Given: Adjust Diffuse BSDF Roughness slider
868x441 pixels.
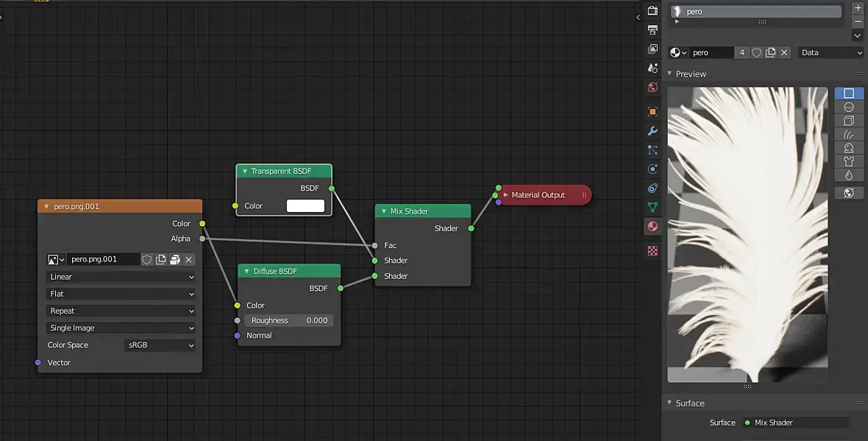Looking at the screenshot, I should pyautogui.click(x=289, y=320).
